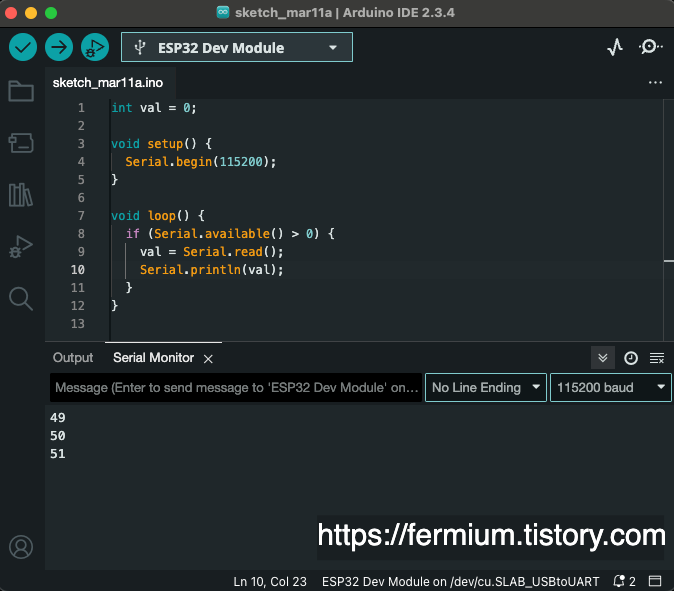Open the Library Manager sidebar icon
674x591 pixels.
pos(21,195)
